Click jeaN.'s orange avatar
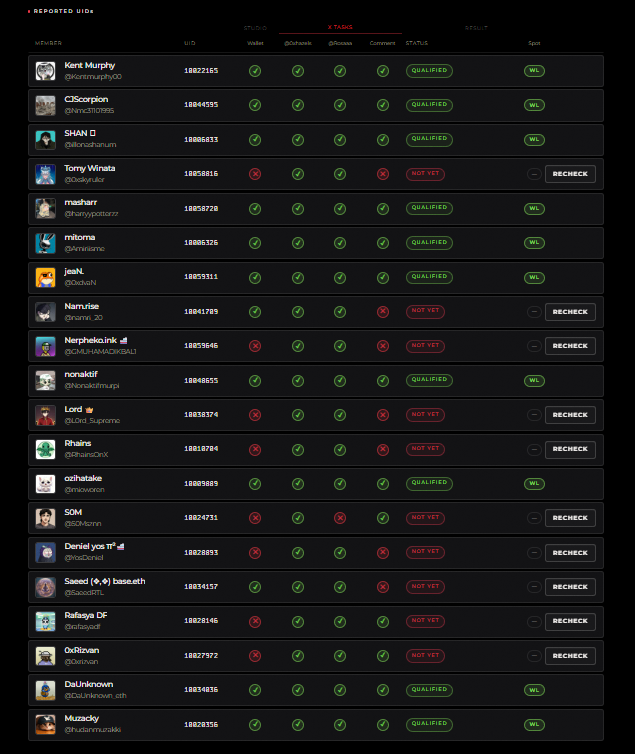The height and width of the screenshot is (754, 635). [x=45, y=277]
